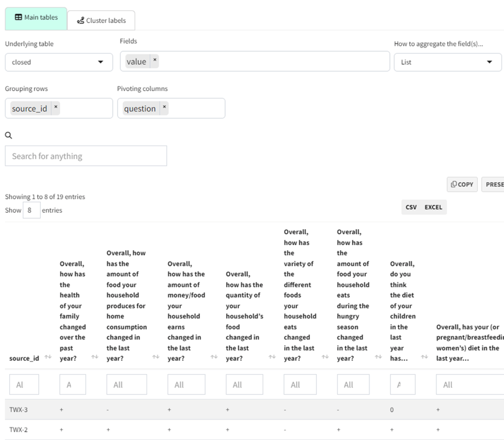The width and height of the screenshot is (504, 440).
Task: Switch to the Cluster labels tab
Action: pyautogui.click(x=101, y=21)
